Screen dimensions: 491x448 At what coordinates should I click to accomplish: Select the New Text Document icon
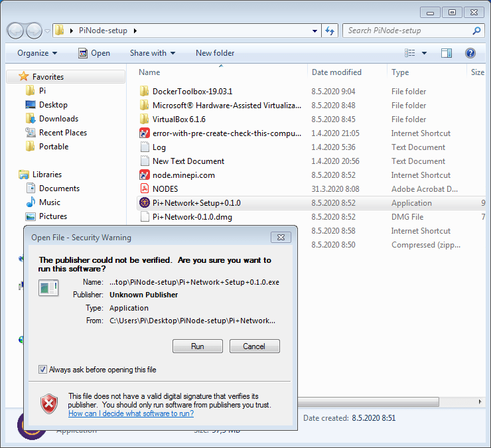[145, 161]
